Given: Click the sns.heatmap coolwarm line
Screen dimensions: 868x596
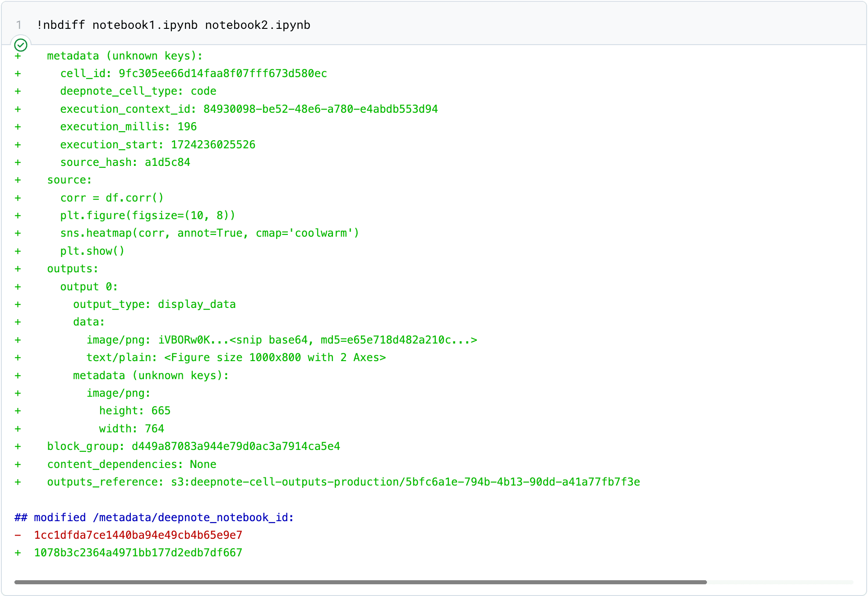Looking at the screenshot, I should [210, 233].
